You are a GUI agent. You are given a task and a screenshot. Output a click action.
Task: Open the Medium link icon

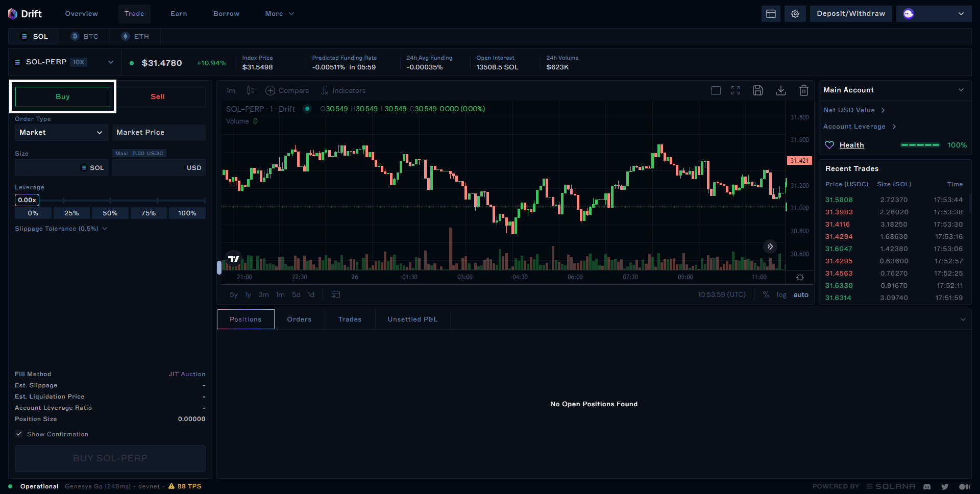(x=964, y=486)
